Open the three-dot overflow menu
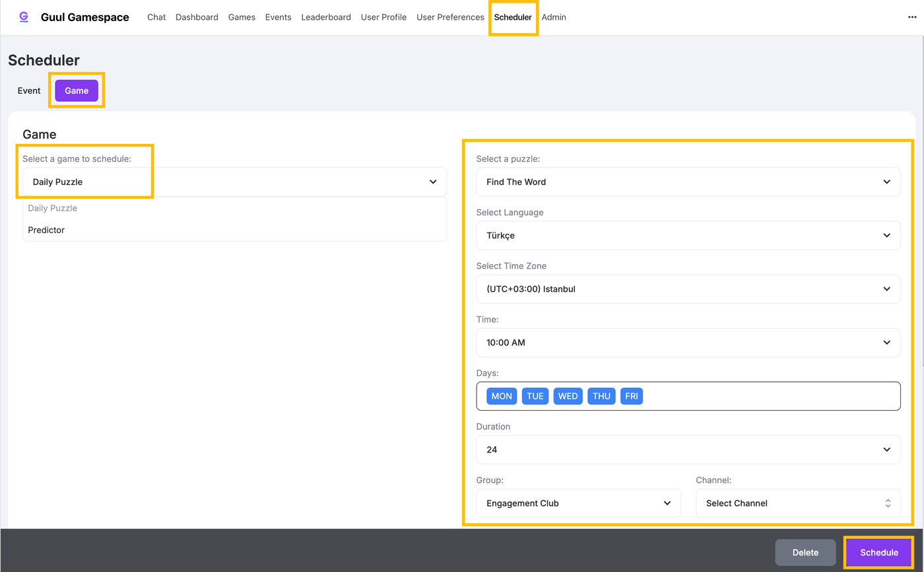 pos(912,18)
